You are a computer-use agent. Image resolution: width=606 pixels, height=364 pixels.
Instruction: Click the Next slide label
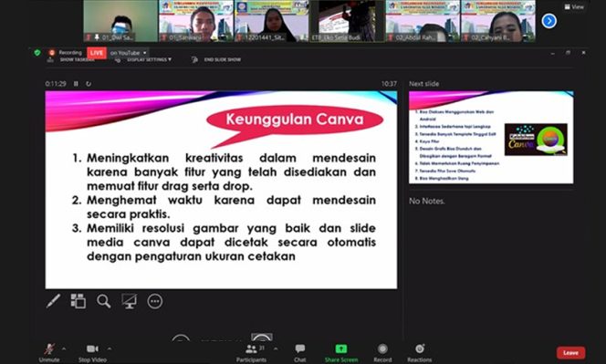(x=424, y=83)
